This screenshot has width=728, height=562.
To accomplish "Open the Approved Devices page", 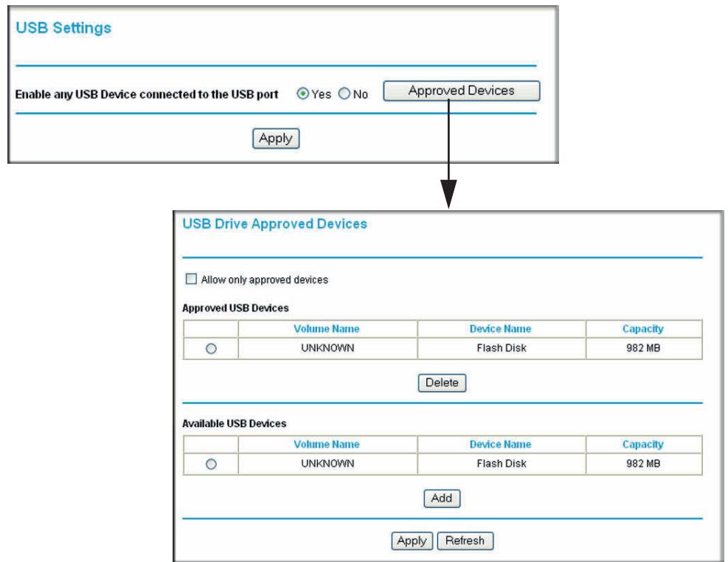I will point(462,91).
